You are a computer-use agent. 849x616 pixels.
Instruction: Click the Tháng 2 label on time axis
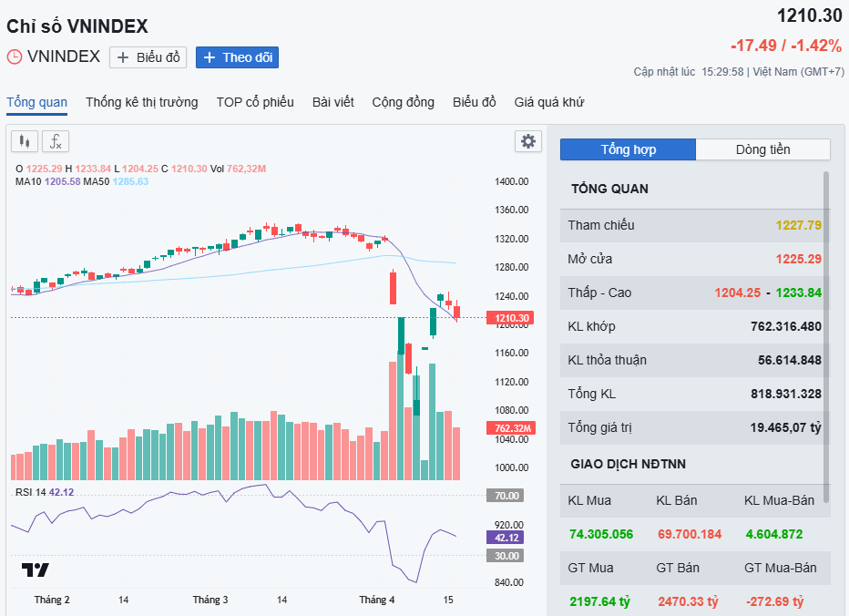point(52,600)
